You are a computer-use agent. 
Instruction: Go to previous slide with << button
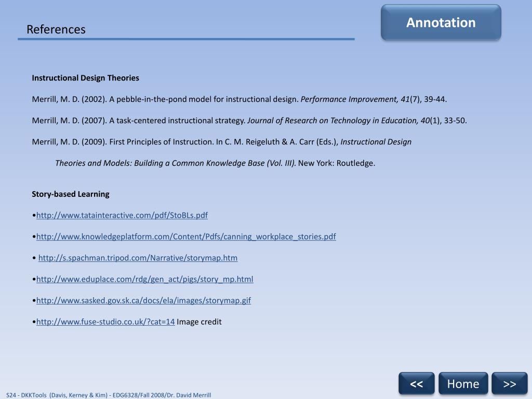416,383
